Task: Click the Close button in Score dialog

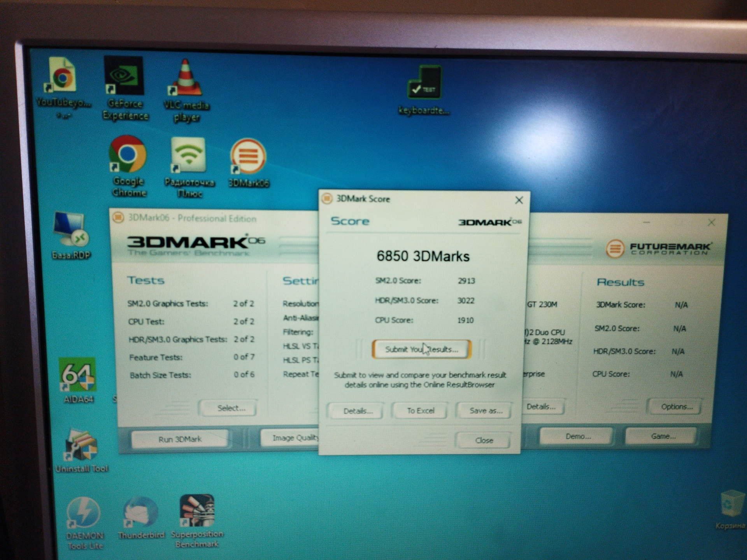Action: (x=484, y=440)
